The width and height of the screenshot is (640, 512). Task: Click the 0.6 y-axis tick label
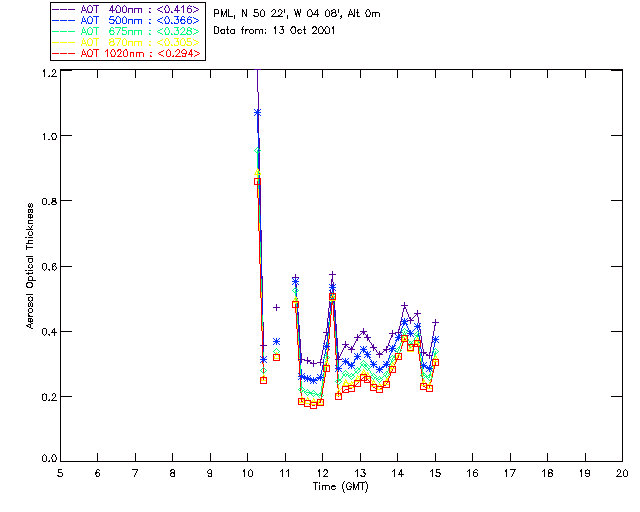tap(49, 267)
